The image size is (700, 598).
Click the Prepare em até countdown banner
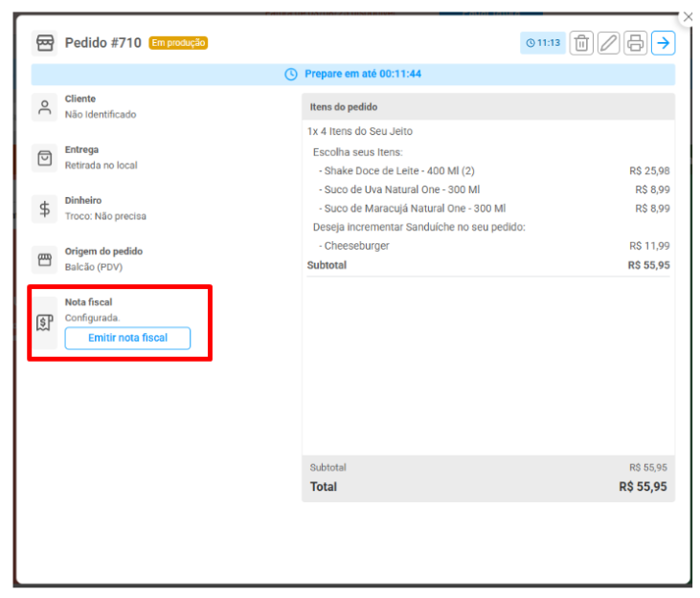click(352, 74)
